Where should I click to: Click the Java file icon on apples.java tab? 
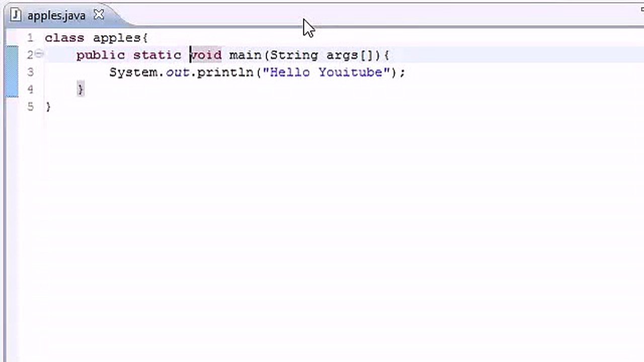pos(15,15)
